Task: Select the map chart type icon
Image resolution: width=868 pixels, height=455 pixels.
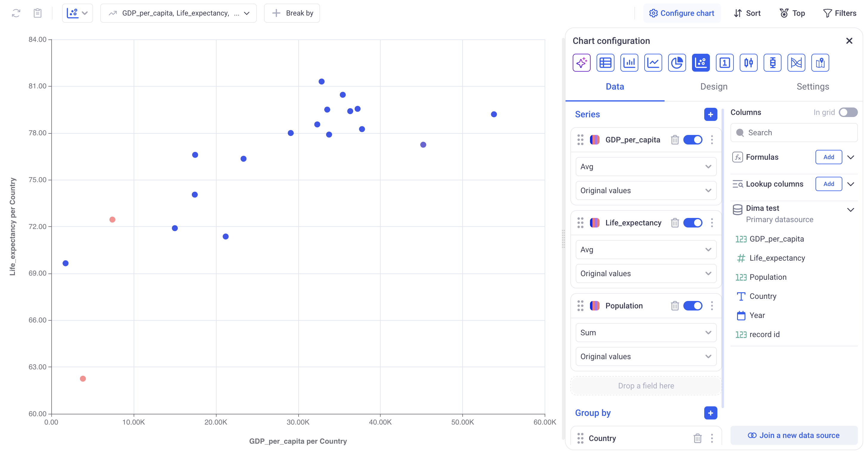Action: (820, 63)
